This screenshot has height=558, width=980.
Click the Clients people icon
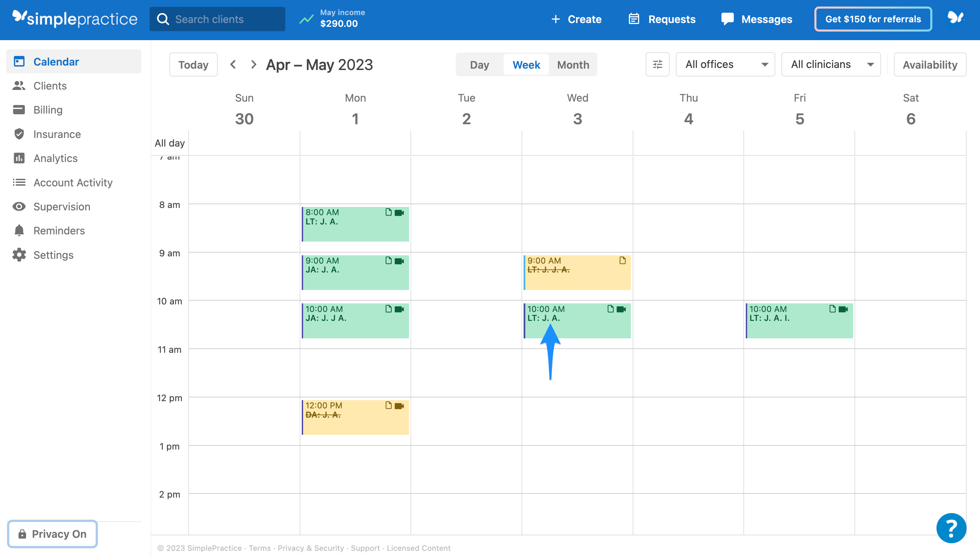tap(19, 85)
